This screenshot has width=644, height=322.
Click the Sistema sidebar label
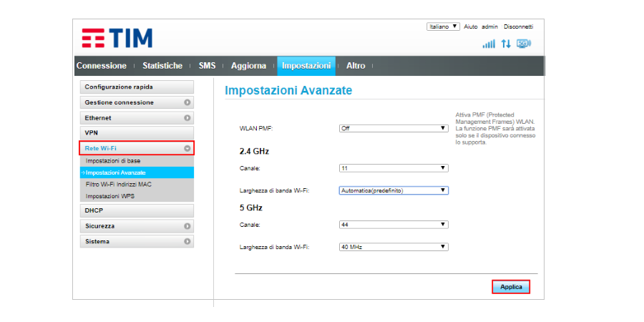[x=97, y=242]
